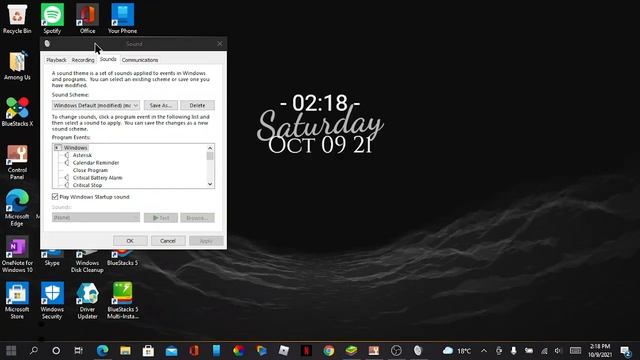Select the Critical Battery Alarm event

pos(98,178)
